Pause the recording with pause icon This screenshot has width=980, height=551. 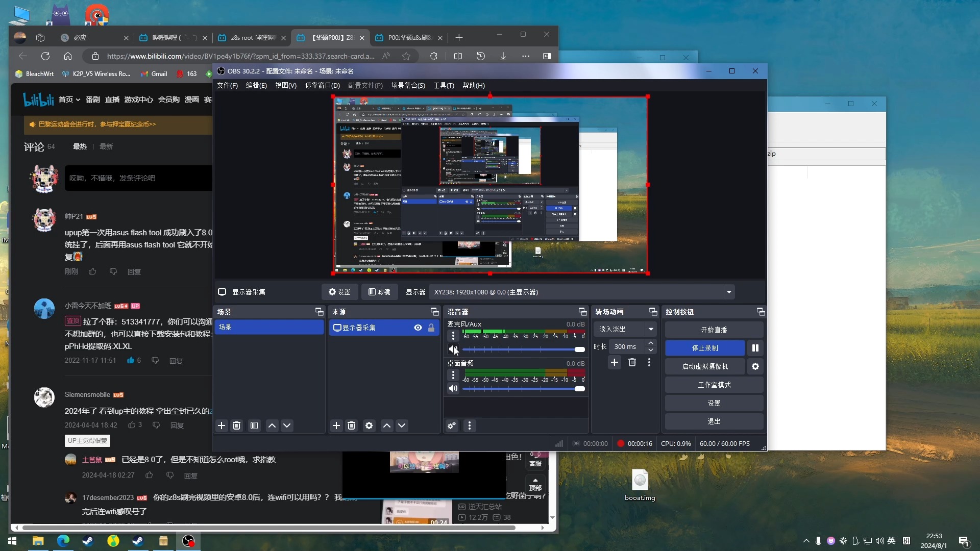pyautogui.click(x=755, y=348)
